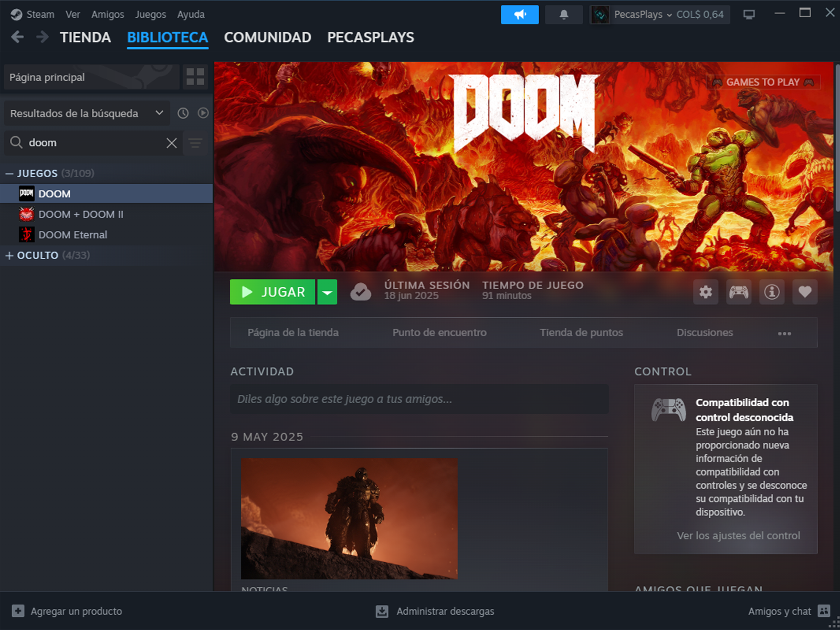Click the DOOM hero banner image

click(523, 166)
